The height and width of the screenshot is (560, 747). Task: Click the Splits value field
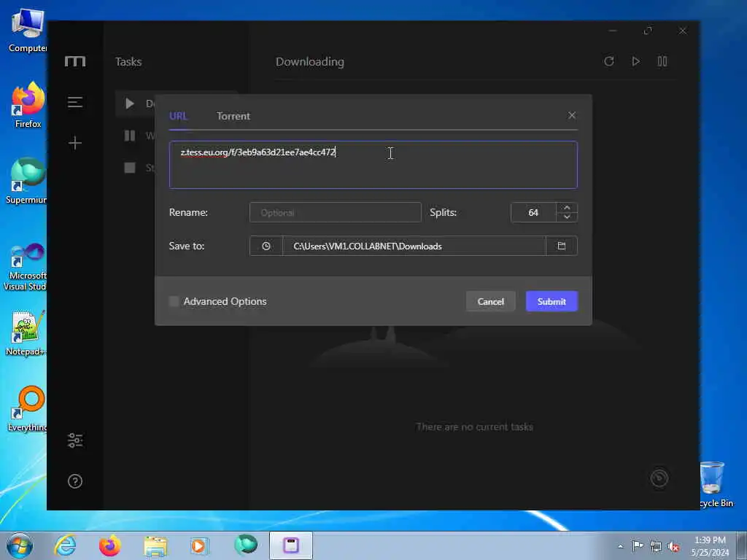(533, 212)
